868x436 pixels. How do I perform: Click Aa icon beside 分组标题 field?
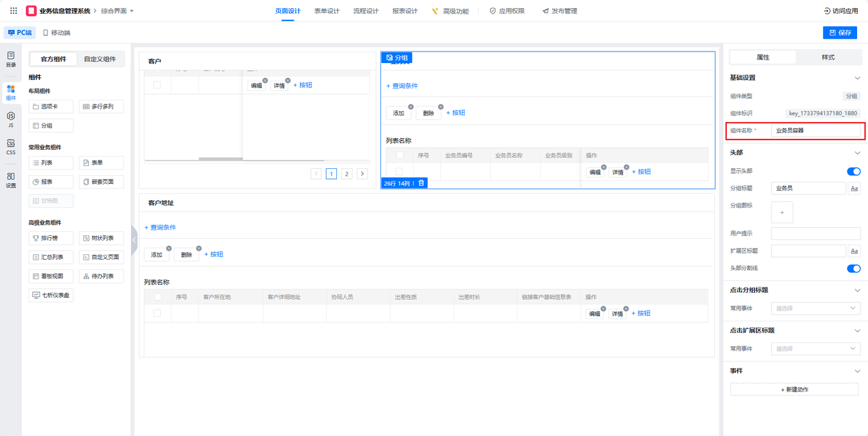[854, 189]
